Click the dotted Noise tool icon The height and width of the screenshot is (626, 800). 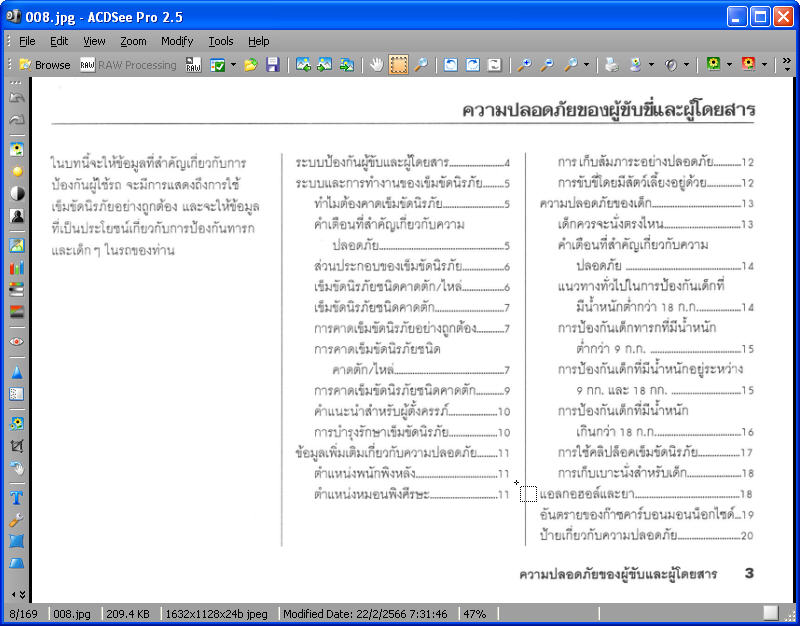coord(17,394)
